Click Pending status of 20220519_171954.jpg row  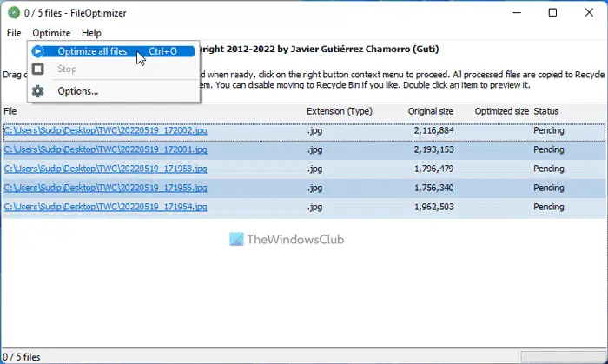point(549,207)
